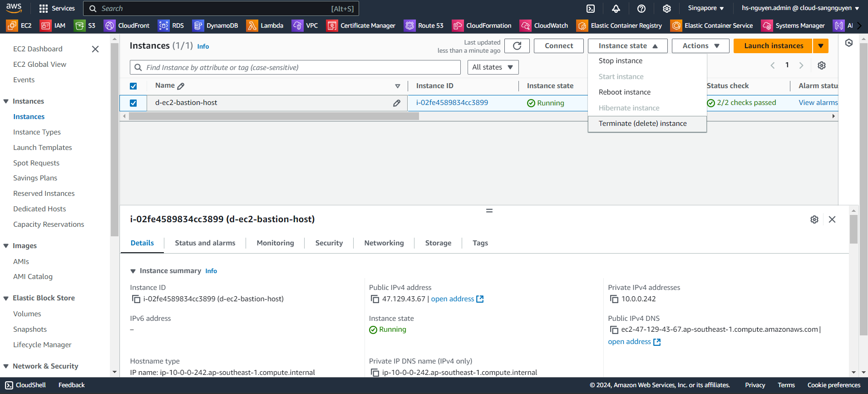Screen dimensions: 868x394
Task: Open the All states filter dropdown
Action: pos(493,67)
